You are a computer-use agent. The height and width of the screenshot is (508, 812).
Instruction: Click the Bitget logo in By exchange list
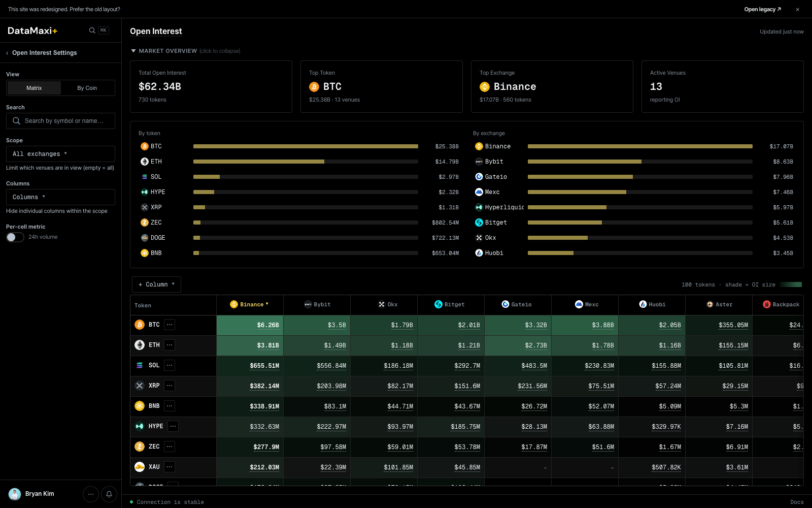point(479,223)
